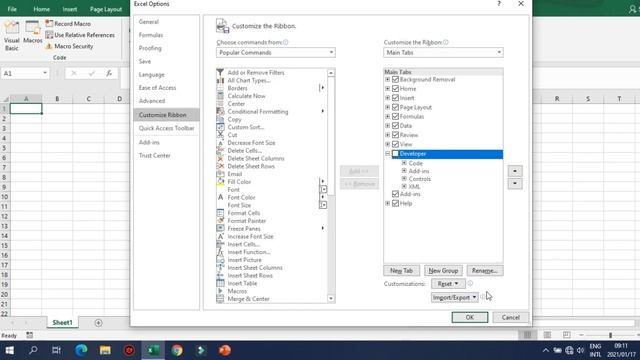The image size is (640, 360).
Task: Uncheck the Home tab checkbox
Action: (395, 89)
